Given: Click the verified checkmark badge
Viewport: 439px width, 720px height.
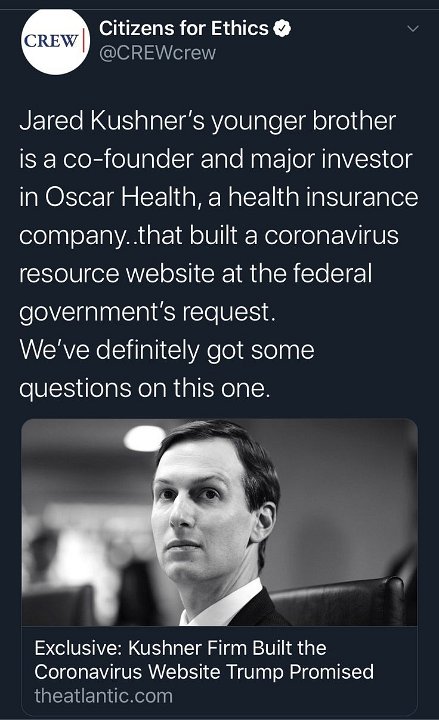Looking at the screenshot, I should pyautogui.click(x=282, y=28).
